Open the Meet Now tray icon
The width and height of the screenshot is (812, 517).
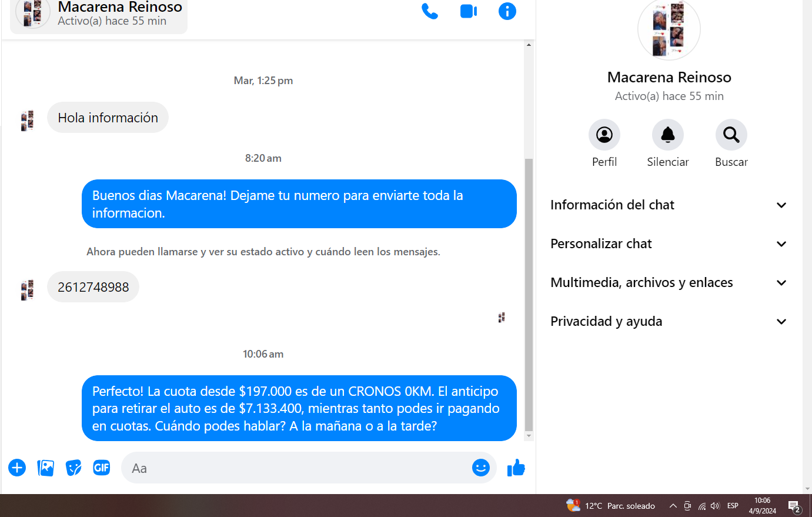click(x=687, y=506)
